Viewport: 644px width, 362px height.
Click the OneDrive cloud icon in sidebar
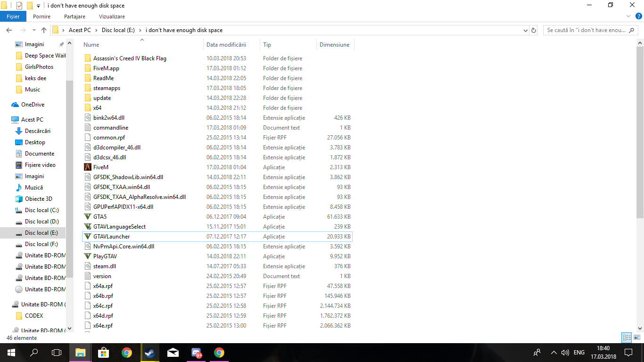pyautogui.click(x=15, y=105)
